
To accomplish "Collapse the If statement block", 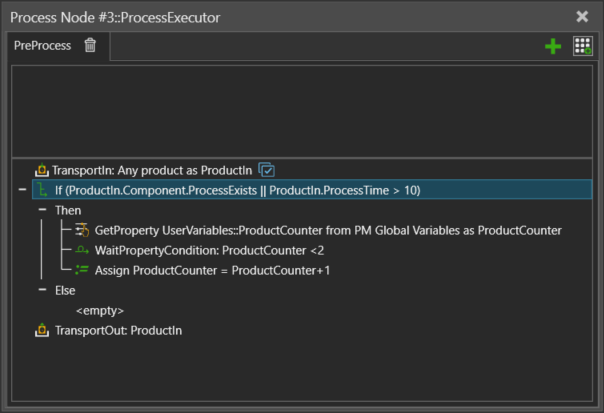I will pyautogui.click(x=22, y=190).
